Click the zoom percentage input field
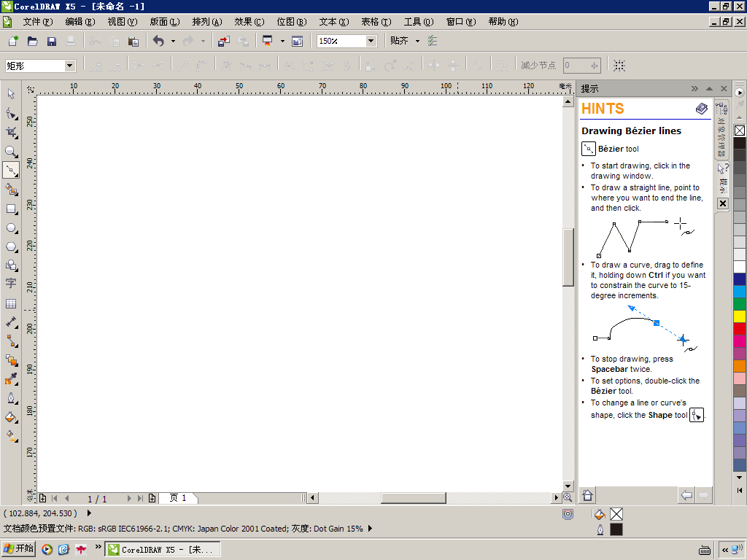The height and width of the screenshot is (560, 747). pos(341,41)
